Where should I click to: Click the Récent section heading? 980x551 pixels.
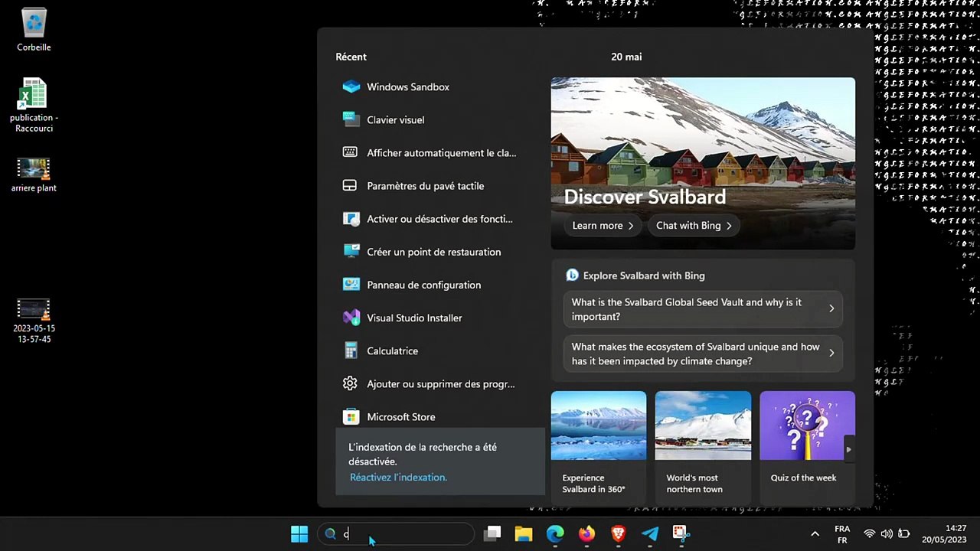[x=351, y=57]
